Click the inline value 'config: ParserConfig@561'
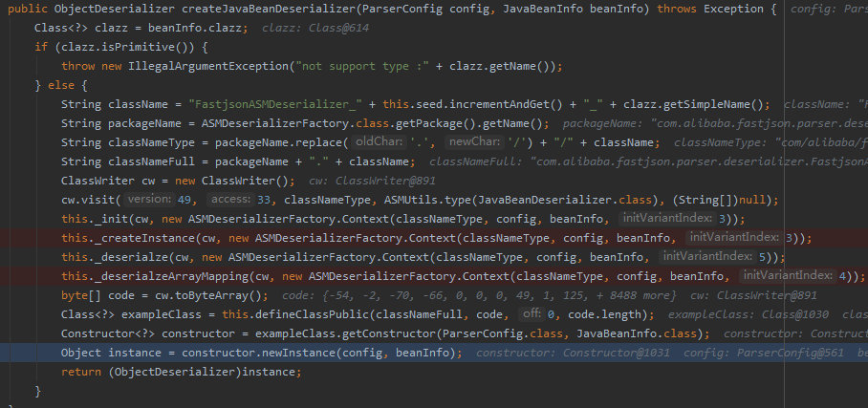The width and height of the screenshot is (868, 408). (x=764, y=354)
